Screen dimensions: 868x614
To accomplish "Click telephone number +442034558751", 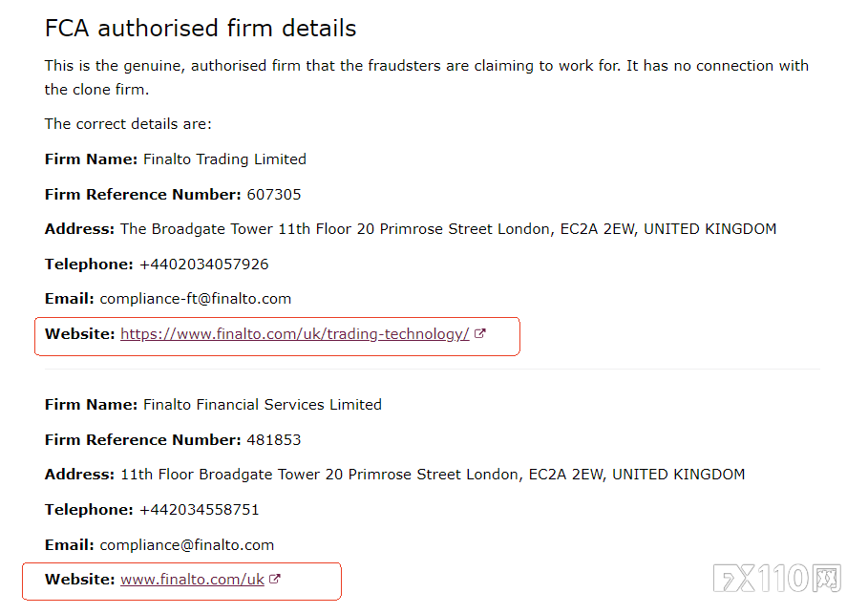I will point(199,510).
